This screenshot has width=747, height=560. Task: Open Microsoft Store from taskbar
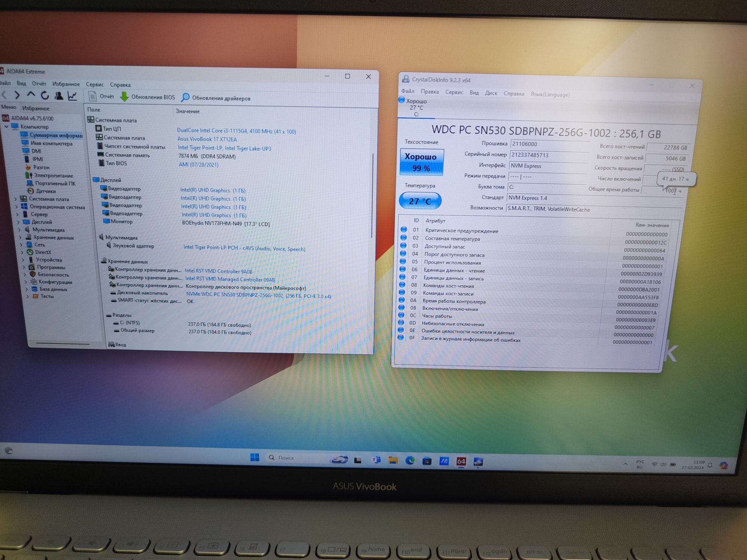[427, 461]
